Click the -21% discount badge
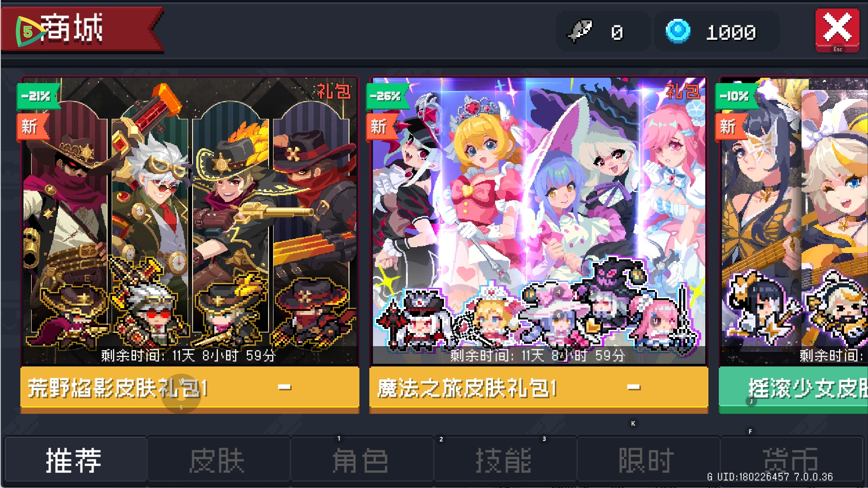The width and height of the screenshot is (868, 488). 38,96
